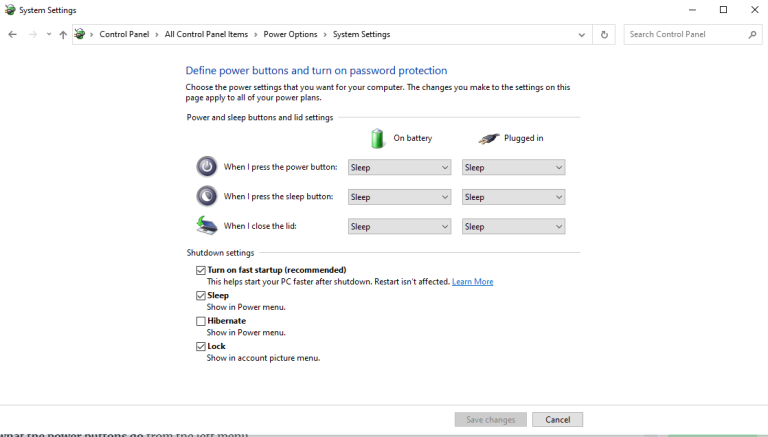Open power button On battery dropdown
Image resolution: width=768 pixels, height=437 pixels.
pyautogui.click(x=399, y=168)
